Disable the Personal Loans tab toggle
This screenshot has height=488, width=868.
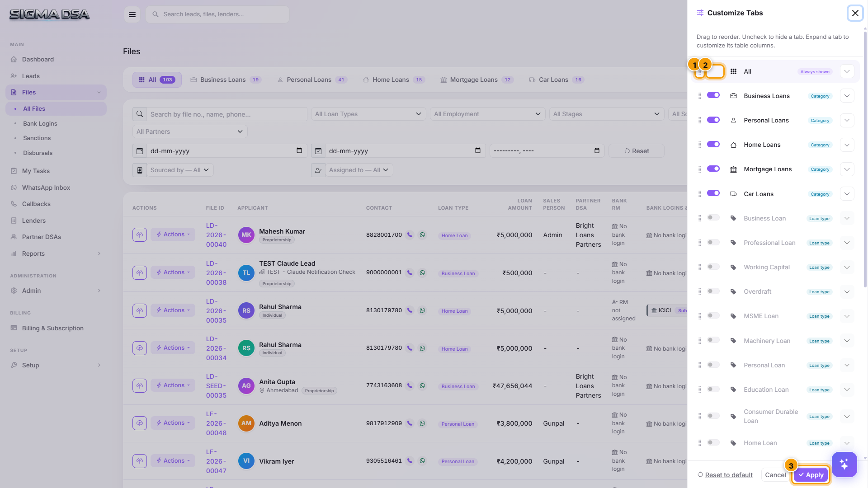(713, 120)
